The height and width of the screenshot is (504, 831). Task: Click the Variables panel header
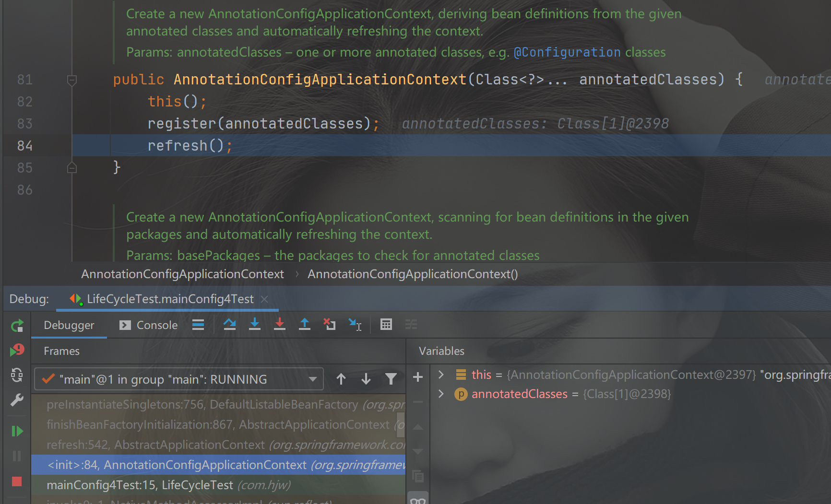pyautogui.click(x=442, y=351)
